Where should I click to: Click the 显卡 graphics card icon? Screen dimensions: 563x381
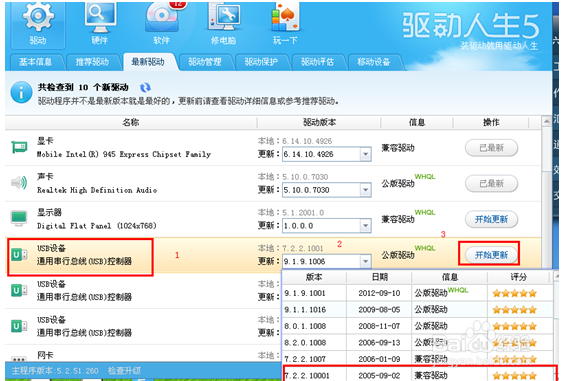(19, 147)
